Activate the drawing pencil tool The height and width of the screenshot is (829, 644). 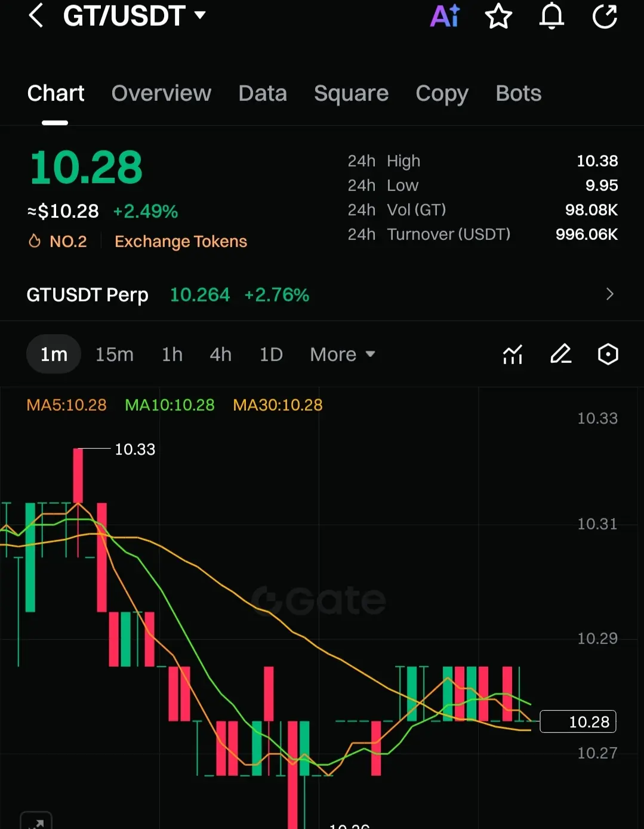[560, 354]
